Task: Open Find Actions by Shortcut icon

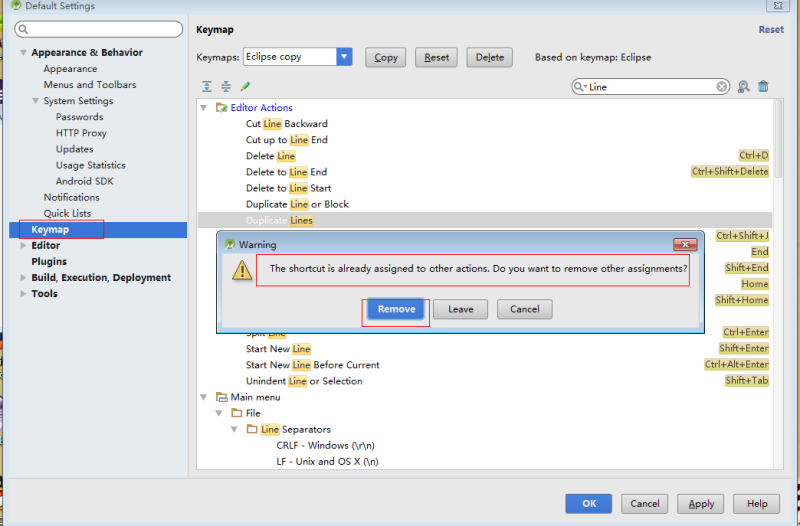Action: [x=743, y=87]
